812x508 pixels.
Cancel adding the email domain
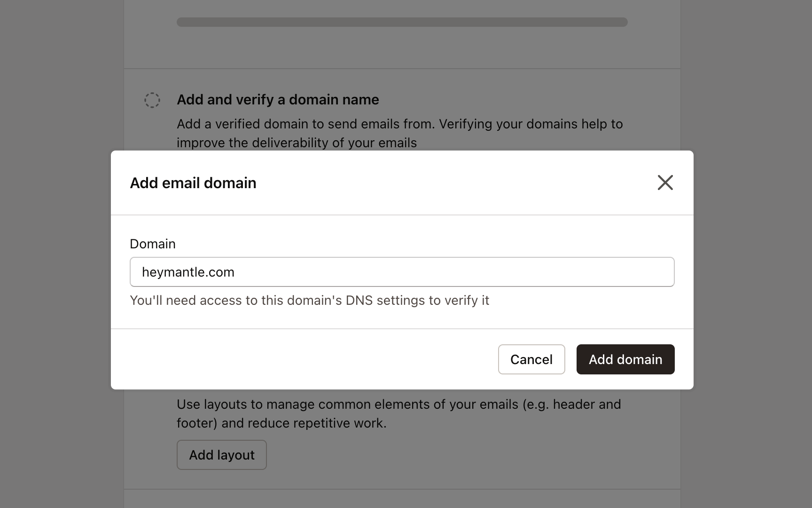coord(531,359)
